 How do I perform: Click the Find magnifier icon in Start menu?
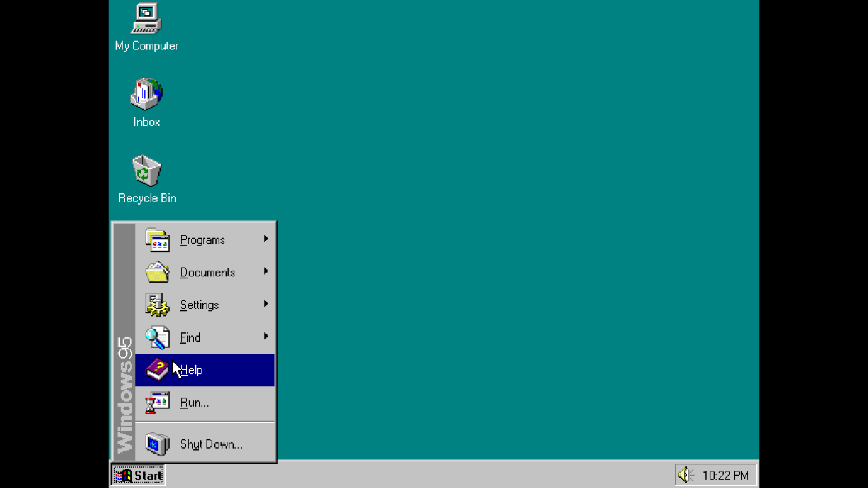click(x=157, y=337)
